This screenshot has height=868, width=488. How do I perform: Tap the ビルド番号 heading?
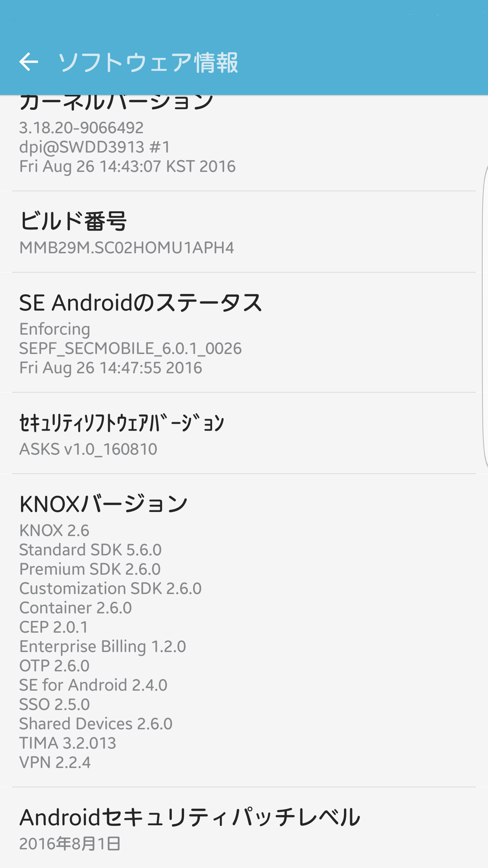[x=73, y=221]
